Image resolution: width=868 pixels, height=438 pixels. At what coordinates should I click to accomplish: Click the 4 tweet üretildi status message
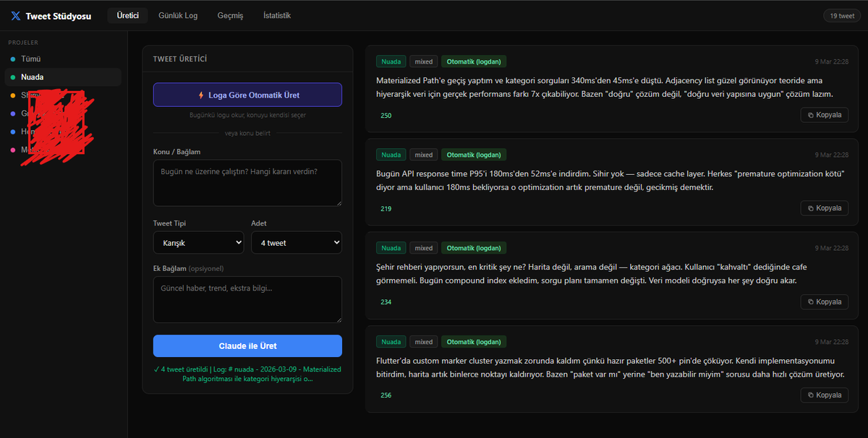[247, 374]
